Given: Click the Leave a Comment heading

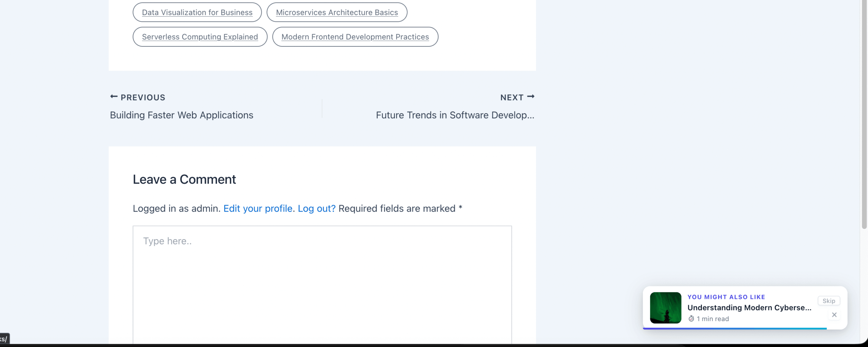Looking at the screenshot, I should pos(184,179).
